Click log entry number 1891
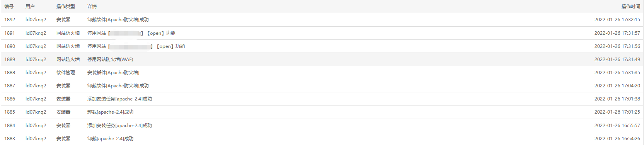This screenshot has height=148, width=644. tap(10, 33)
